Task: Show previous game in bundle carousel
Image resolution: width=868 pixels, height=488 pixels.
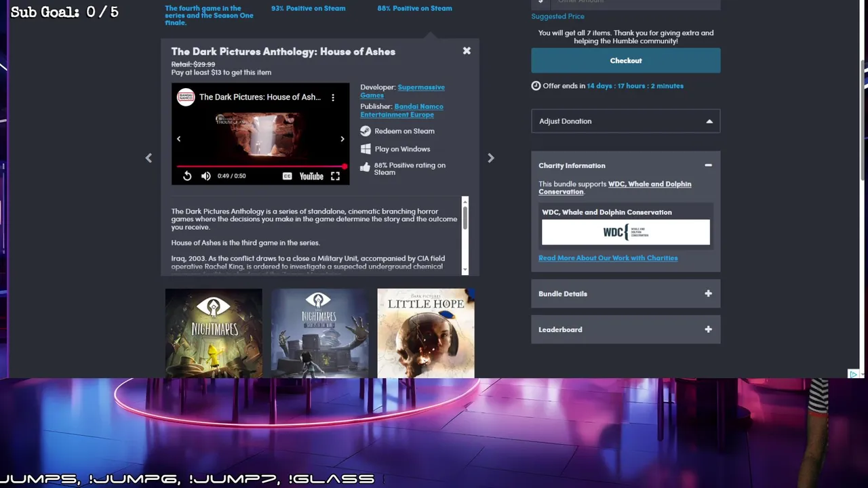Action: (149, 158)
